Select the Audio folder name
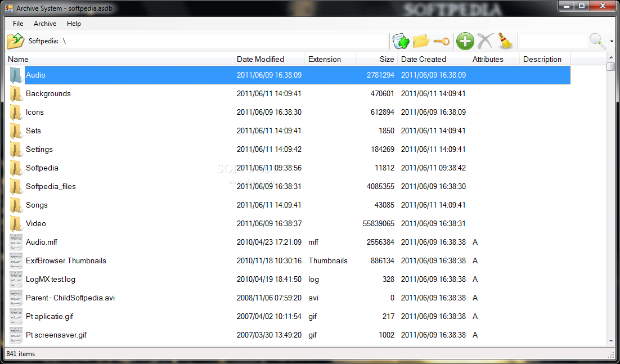The image size is (620, 364). (x=35, y=75)
